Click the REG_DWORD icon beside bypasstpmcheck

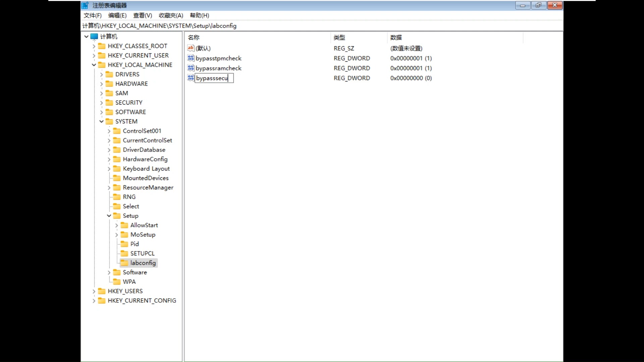[190, 58]
